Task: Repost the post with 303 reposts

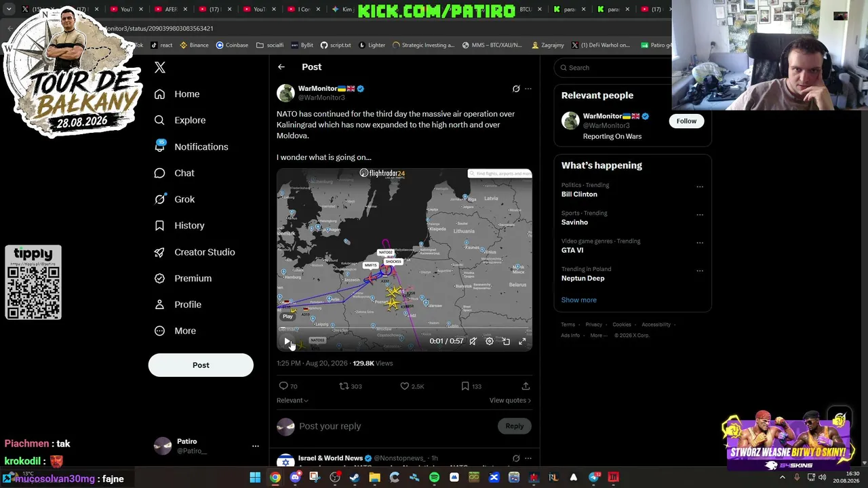Action: 351,386
